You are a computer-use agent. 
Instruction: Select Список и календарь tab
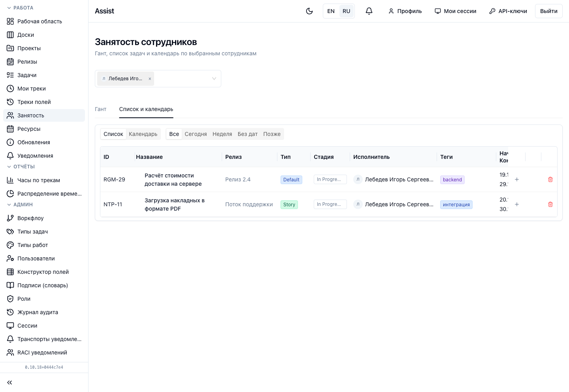tap(146, 109)
